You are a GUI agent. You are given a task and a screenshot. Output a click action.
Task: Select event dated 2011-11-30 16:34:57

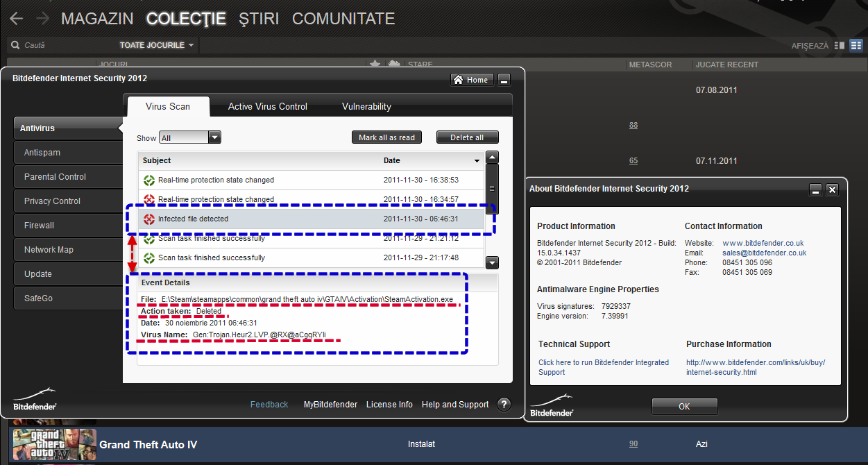point(310,199)
